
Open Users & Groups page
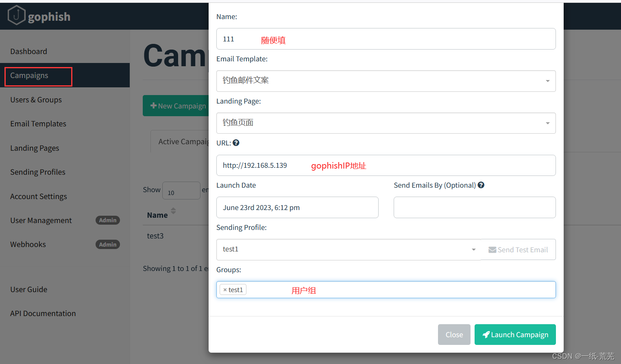pyautogui.click(x=36, y=100)
